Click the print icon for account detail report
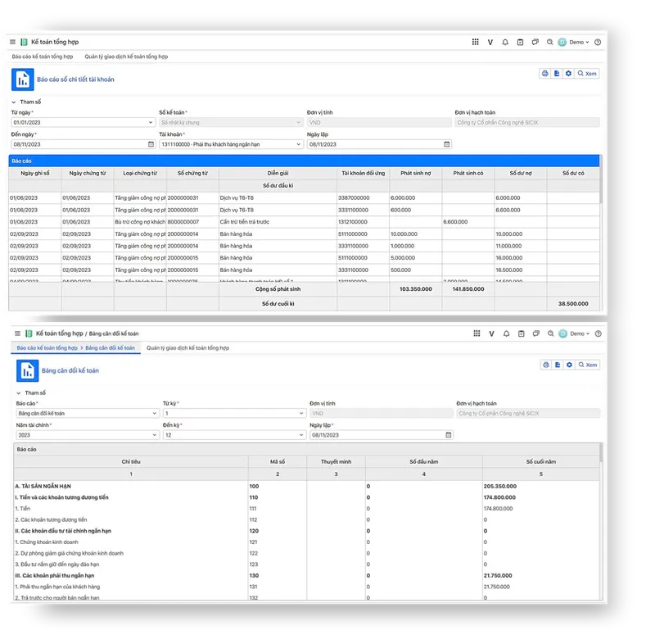 pyautogui.click(x=544, y=74)
